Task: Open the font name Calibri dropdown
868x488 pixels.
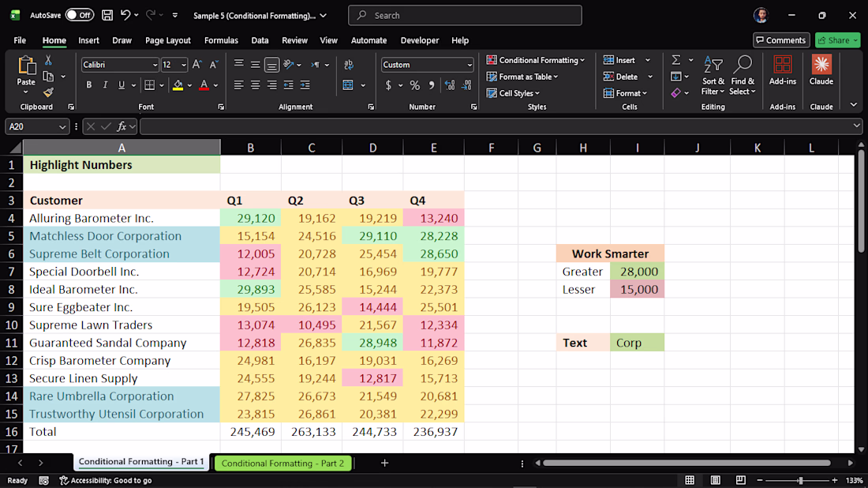Action: coord(155,65)
